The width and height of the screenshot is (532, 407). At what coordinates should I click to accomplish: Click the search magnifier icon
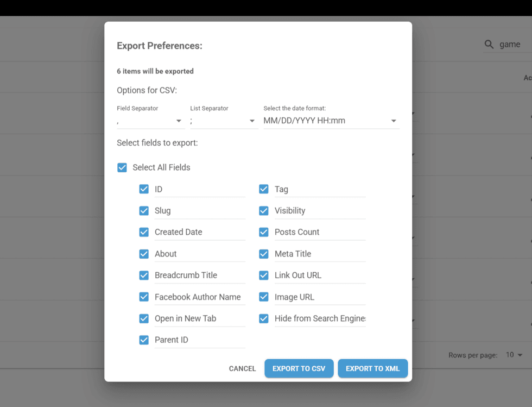click(489, 45)
